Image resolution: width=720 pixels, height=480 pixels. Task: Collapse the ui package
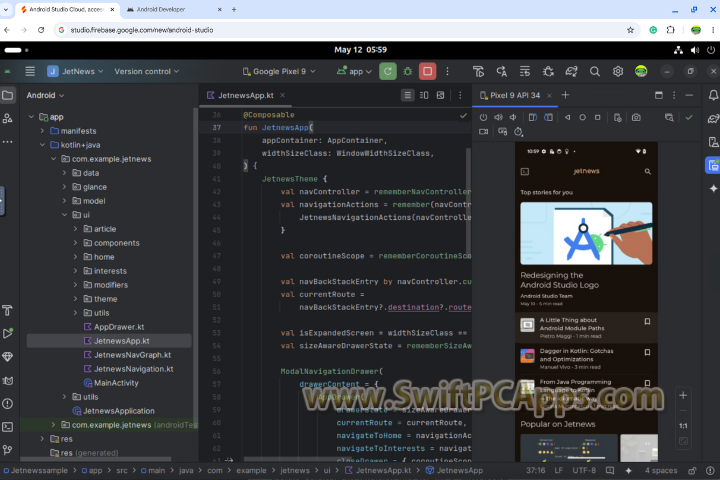[64, 215]
